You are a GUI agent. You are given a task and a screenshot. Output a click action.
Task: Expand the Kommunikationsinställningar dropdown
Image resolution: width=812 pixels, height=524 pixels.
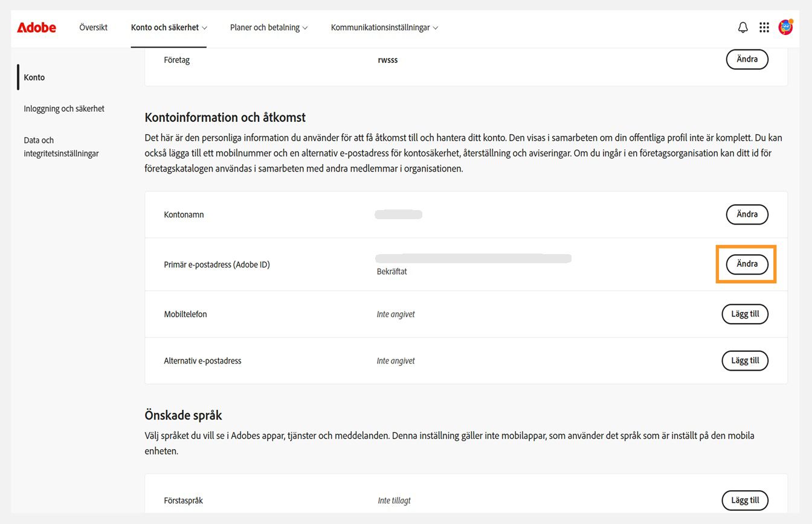click(383, 27)
